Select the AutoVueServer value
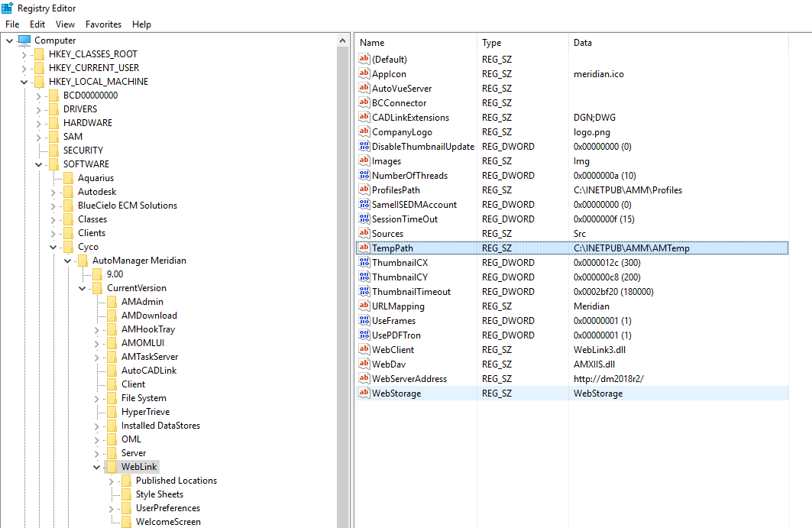The image size is (812, 528). tap(402, 89)
